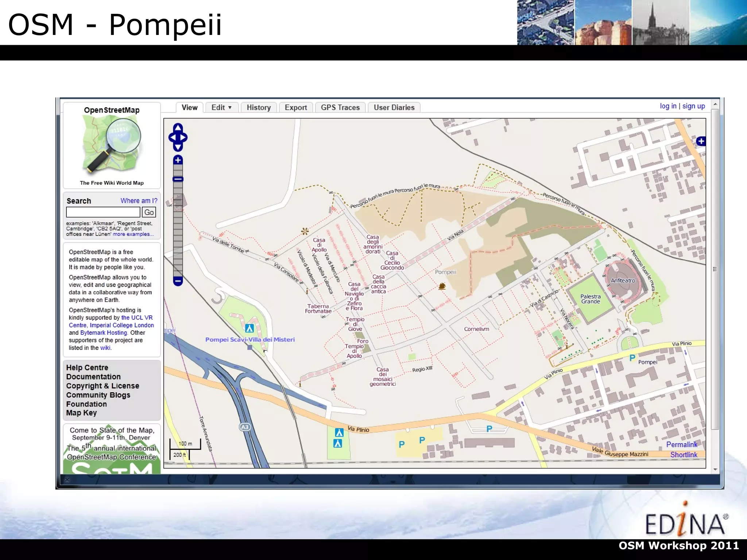Click the museum icon below Pompeii label
Image resolution: width=747 pixels, height=560 pixels.
(442, 286)
